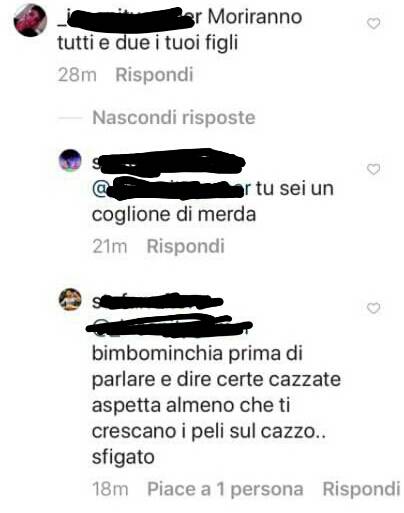Like the reply that starts with "bimbominchia"
Image resolution: width=404 pixels, height=513 pixels.
(x=373, y=308)
